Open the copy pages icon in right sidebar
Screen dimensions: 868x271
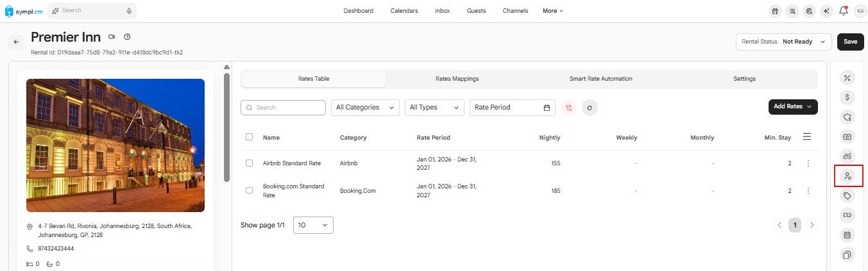(x=847, y=254)
